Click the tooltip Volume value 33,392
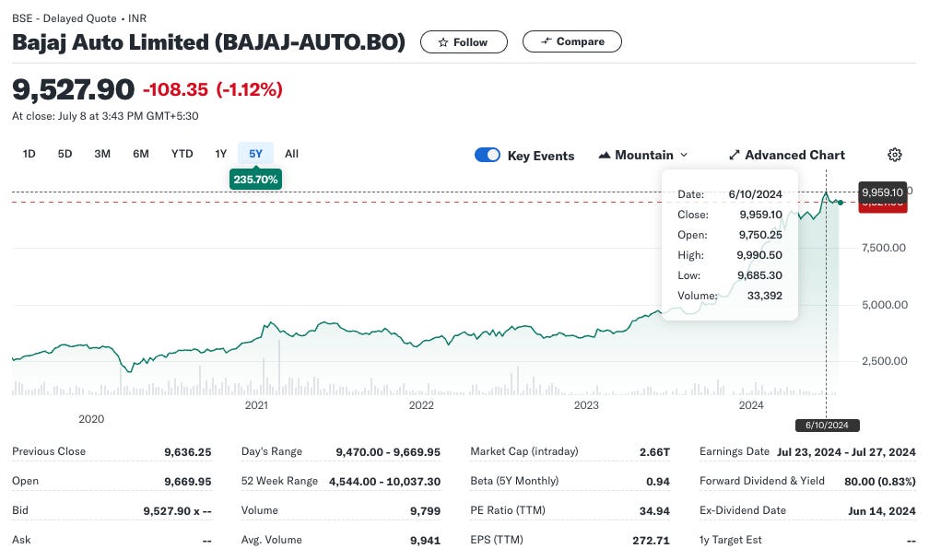Image resolution: width=929 pixels, height=560 pixels. tap(764, 296)
